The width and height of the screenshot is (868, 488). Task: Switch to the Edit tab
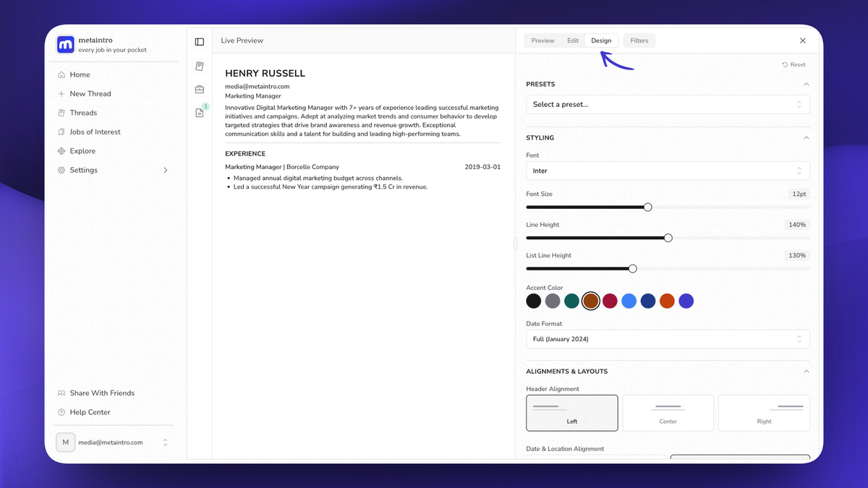coord(573,40)
